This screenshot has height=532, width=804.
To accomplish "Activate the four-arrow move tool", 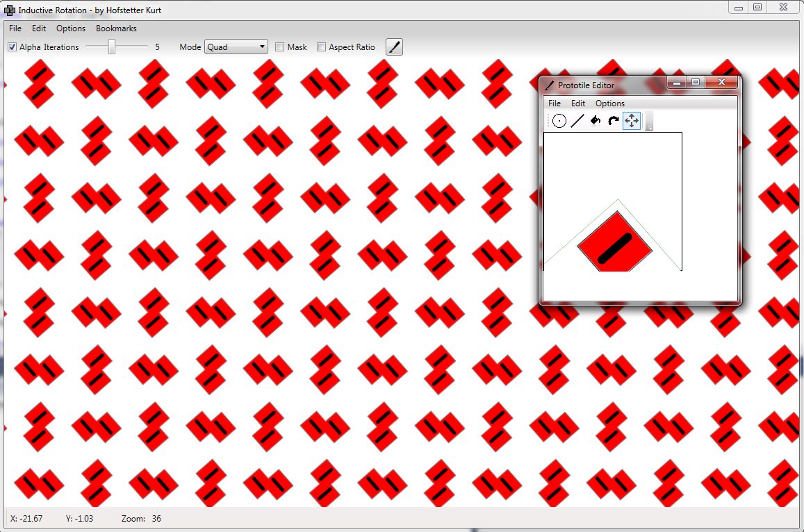I will click(632, 121).
